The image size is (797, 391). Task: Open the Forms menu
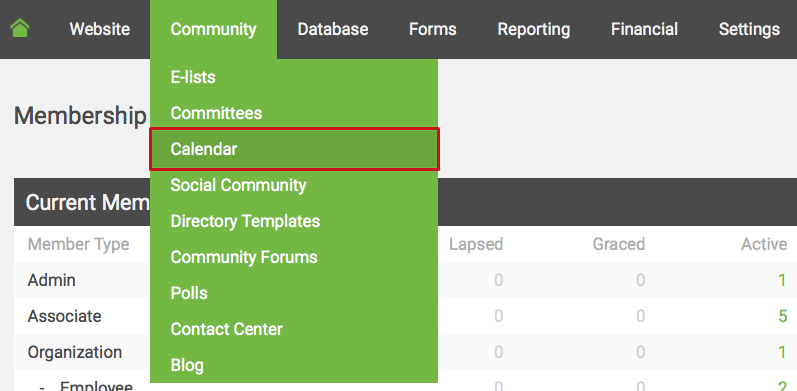click(433, 29)
